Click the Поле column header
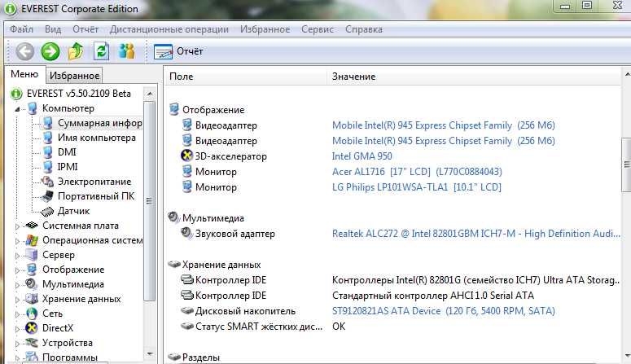Image resolution: width=631 pixels, height=364 pixels. 245,76
